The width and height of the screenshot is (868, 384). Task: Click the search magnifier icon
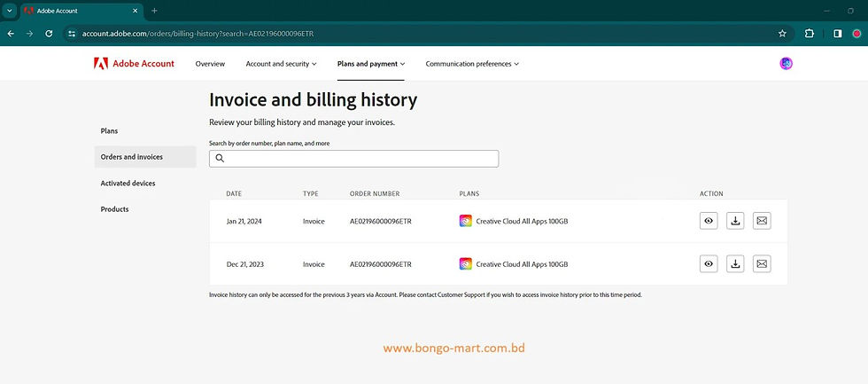[x=220, y=159]
